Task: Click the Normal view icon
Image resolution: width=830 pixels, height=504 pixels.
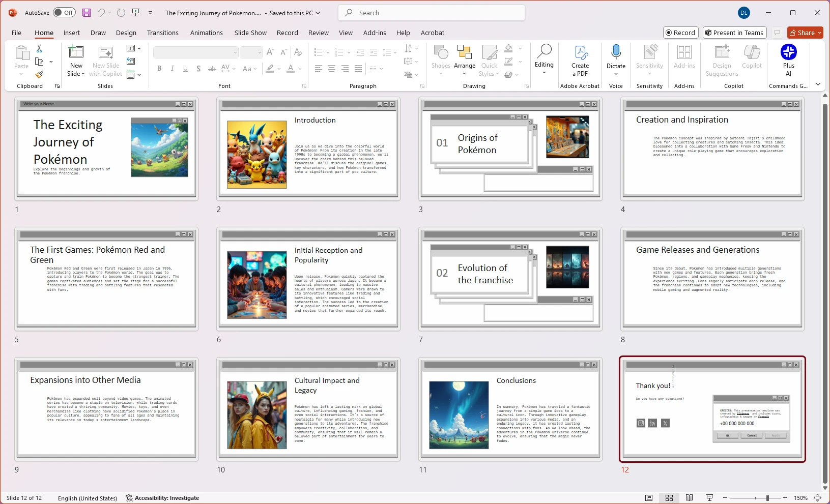Action: click(x=649, y=498)
